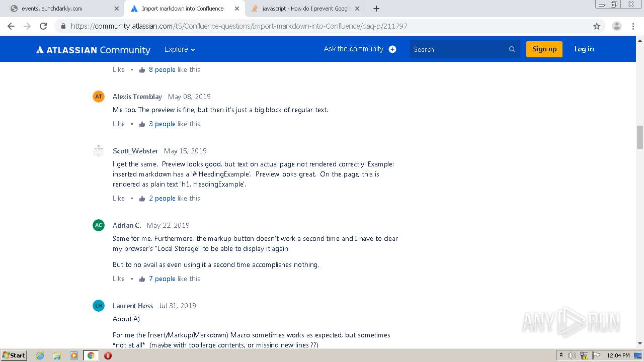This screenshot has height=362, width=644.
Task: Click the Jul 31, 2019 date
Action: click(x=177, y=306)
